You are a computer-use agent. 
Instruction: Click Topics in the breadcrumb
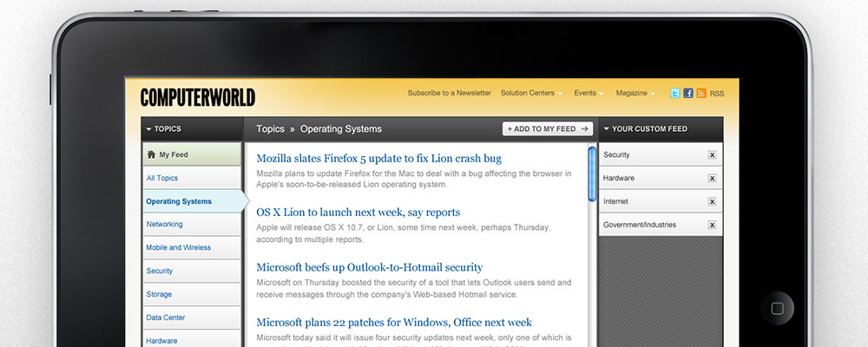(270, 129)
